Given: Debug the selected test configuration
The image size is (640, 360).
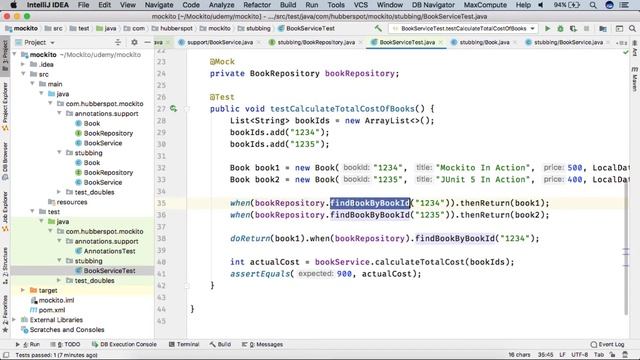Looking at the screenshot, I should [x=560, y=29].
